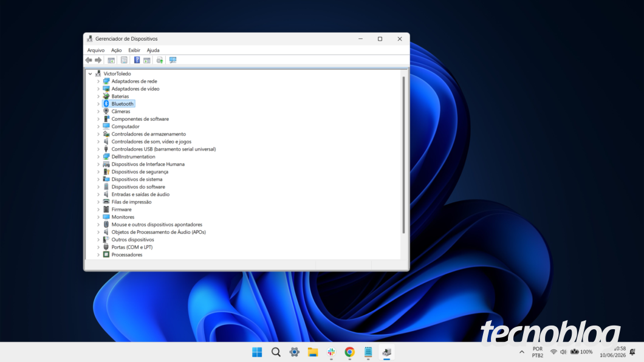Click the Processadores category icon

click(x=106, y=254)
